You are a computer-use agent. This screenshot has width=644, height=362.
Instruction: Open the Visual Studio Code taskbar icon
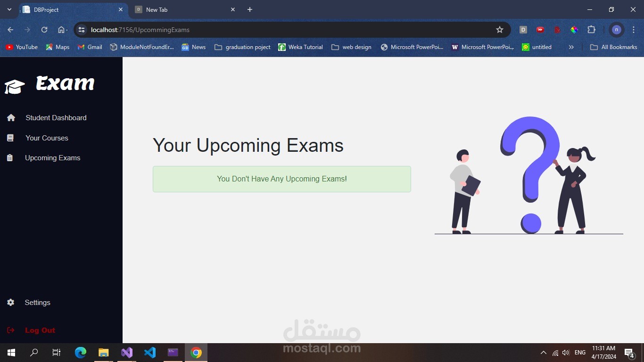pos(150,352)
